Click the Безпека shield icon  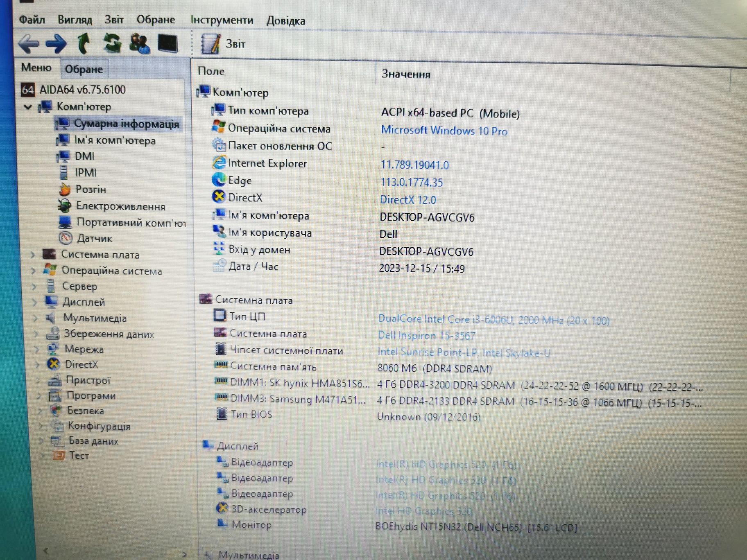click(56, 410)
